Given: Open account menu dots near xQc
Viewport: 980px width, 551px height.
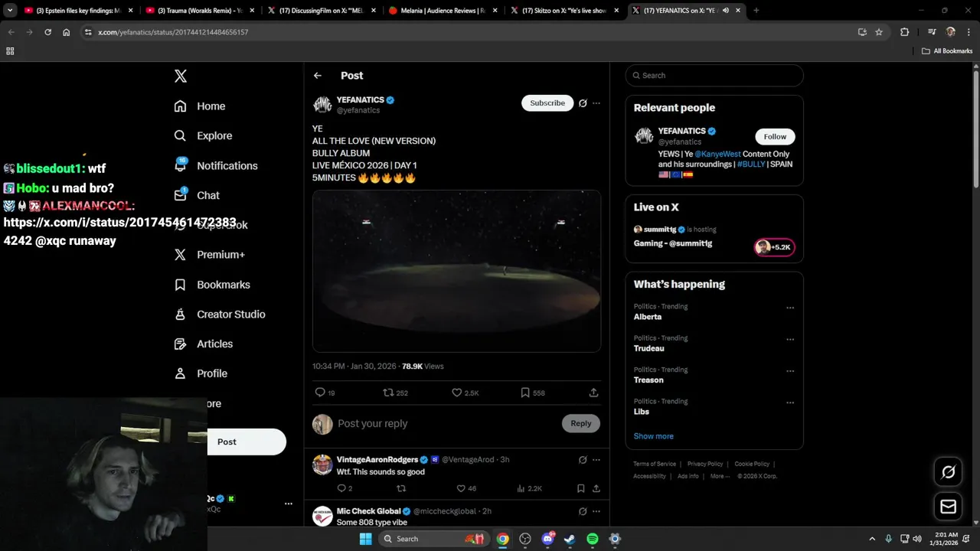Looking at the screenshot, I should (x=289, y=504).
